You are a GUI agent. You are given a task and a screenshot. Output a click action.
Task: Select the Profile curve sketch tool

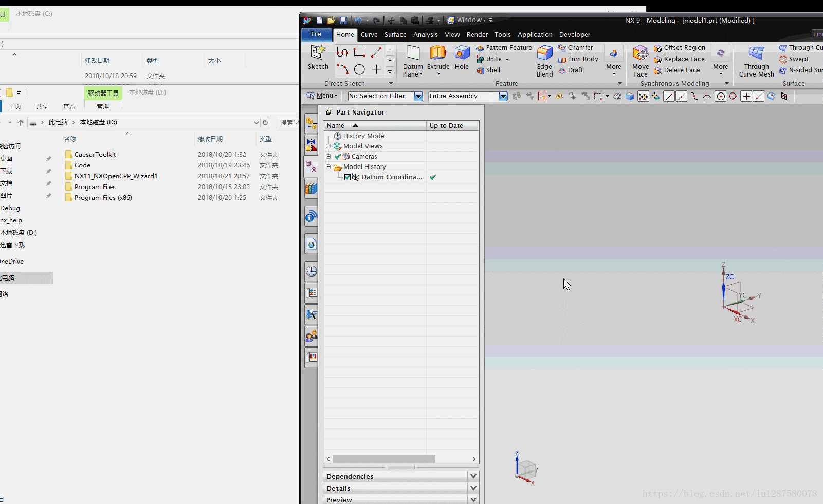342,52
